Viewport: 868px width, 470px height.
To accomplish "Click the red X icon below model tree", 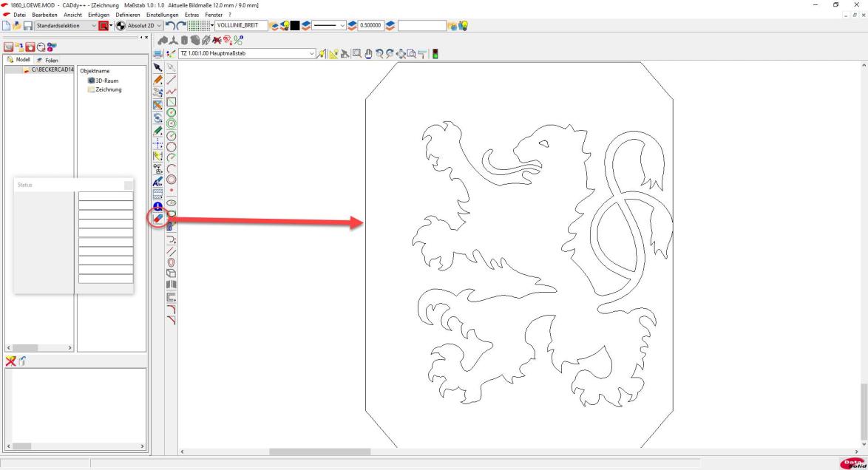I will click(x=10, y=361).
